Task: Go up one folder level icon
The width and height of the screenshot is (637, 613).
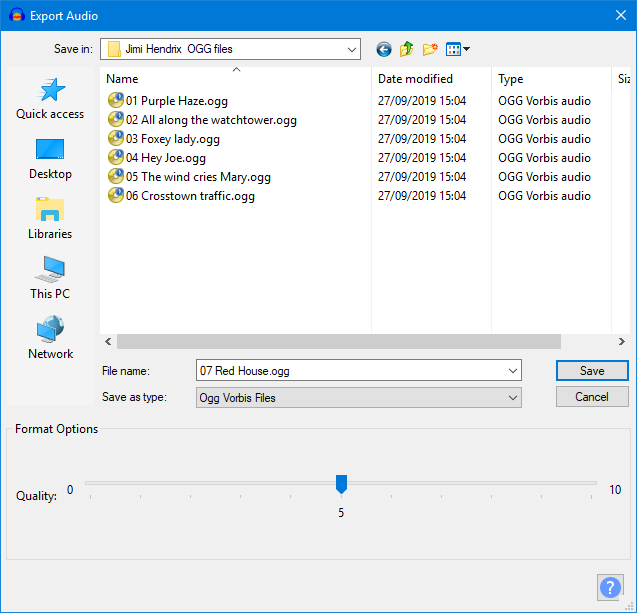Action: point(406,49)
